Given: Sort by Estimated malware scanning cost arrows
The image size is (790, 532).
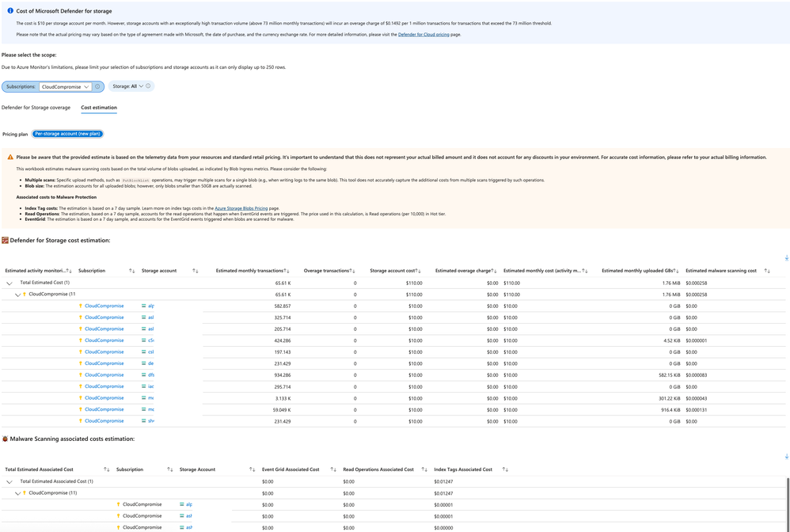Looking at the screenshot, I should point(767,271).
